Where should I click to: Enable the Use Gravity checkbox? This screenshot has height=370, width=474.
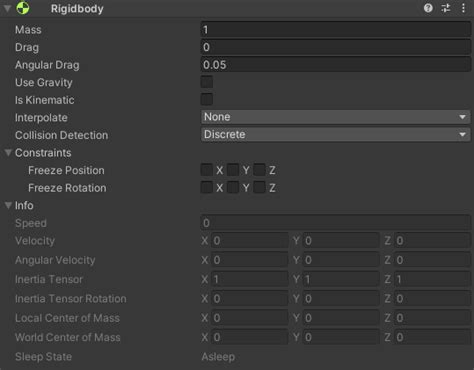(x=207, y=82)
